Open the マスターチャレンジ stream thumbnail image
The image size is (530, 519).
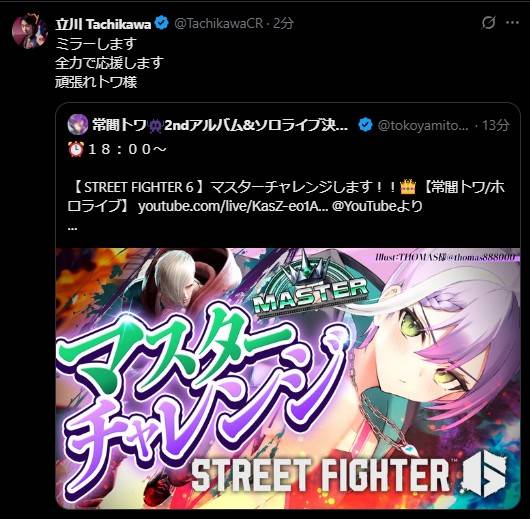coord(288,378)
